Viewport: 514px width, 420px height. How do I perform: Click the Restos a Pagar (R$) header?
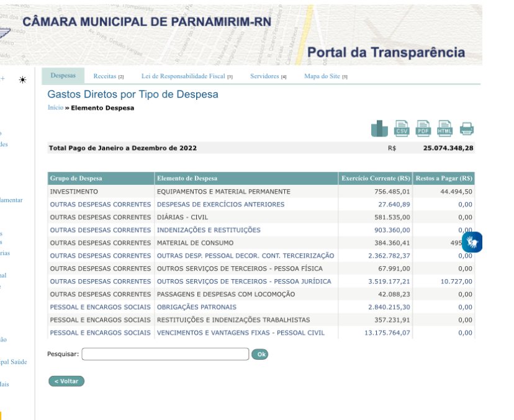pyautogui.click(x=444, y=178)
